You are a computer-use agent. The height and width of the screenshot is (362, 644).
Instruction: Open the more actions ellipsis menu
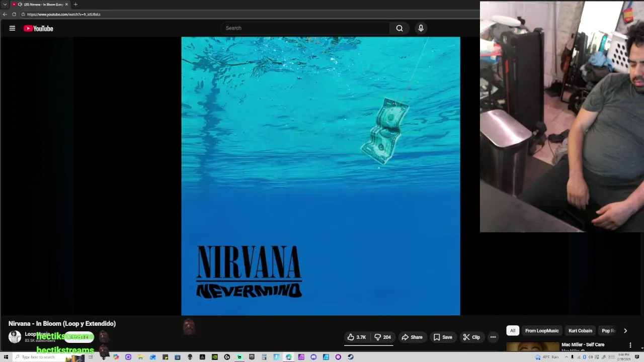click(x=493, y=337)
